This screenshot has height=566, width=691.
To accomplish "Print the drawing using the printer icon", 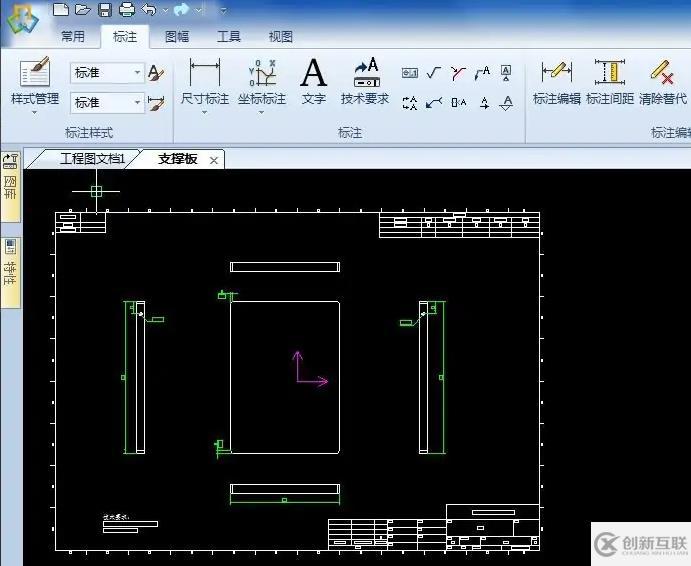I will tap(127, 9).
